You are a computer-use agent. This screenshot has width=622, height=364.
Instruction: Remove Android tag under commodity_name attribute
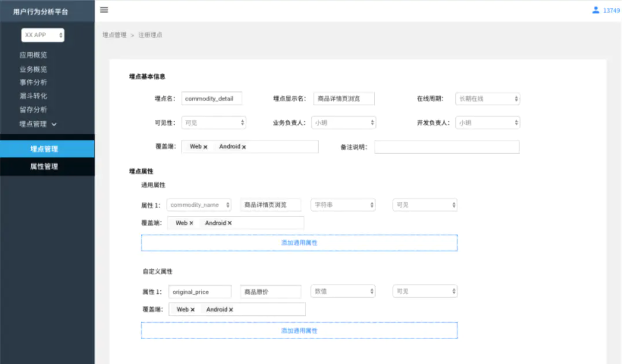pyautogui.click(x=230, y=223)
